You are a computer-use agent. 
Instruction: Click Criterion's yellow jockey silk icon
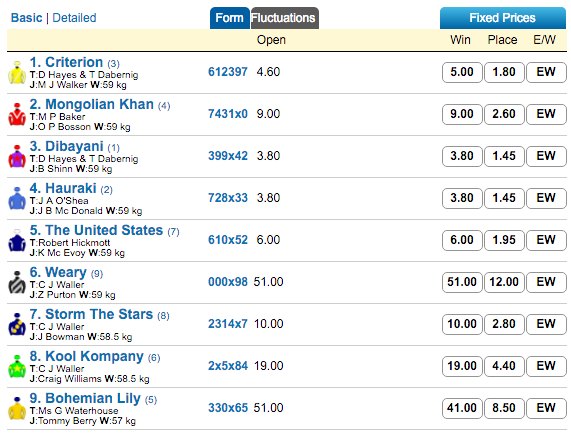(x=17, y=72)
